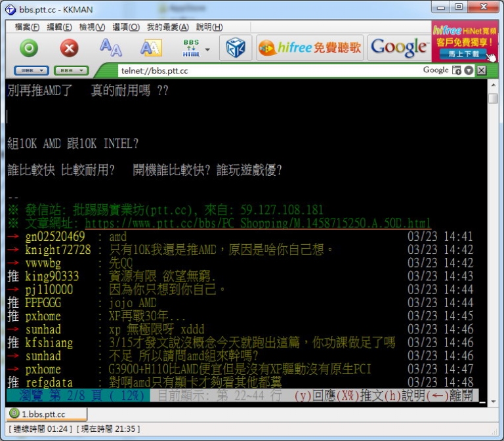Click the (X%)推文 push comment option
Viewport: 504px width, 441px height.
360,396
